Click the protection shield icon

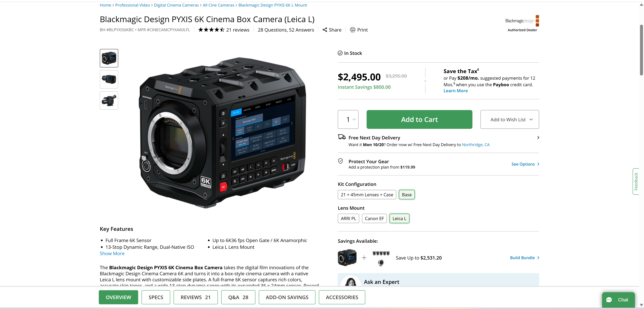click(340, 161)
